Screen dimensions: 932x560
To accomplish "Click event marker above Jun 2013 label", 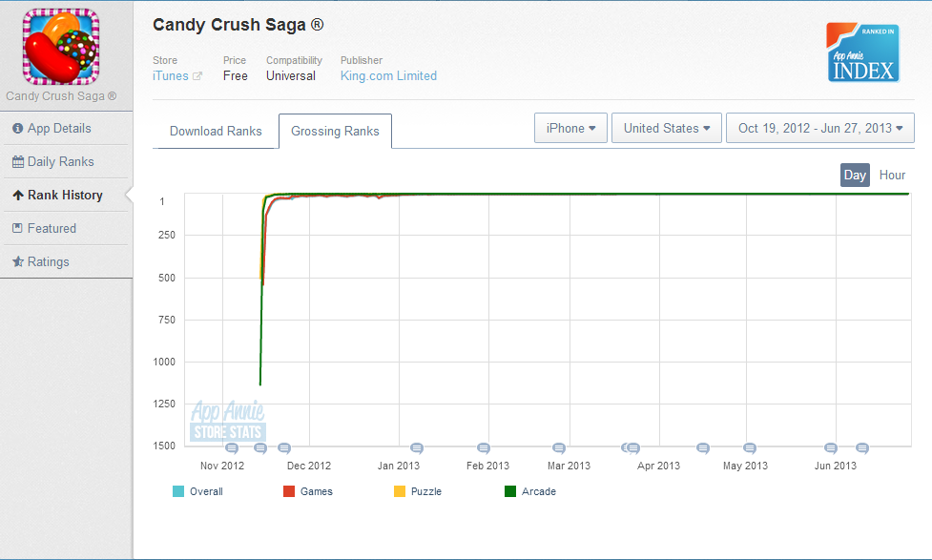I will pyautogui.click(x=831, y=448).
